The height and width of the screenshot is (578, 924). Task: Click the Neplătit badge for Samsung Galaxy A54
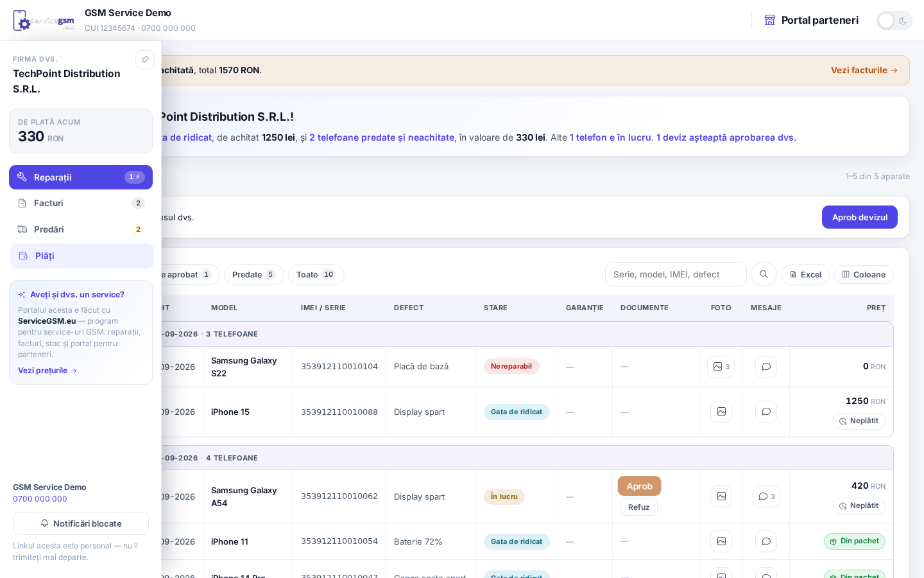pyautogui.click(x=859, y=506)
